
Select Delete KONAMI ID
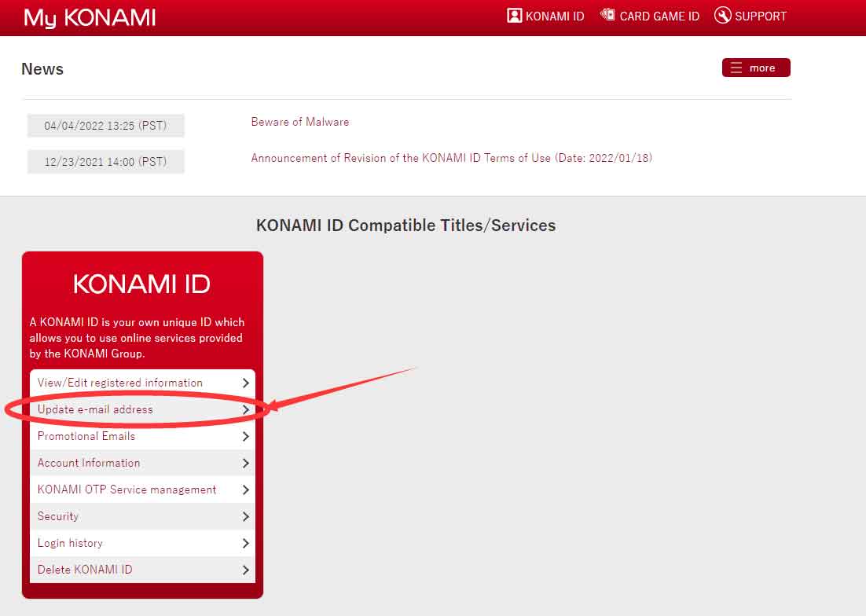click(x=142, y=570)
